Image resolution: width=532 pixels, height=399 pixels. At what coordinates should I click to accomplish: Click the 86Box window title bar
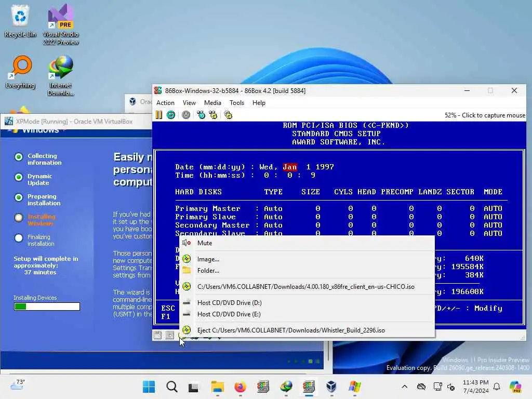pyautogui.click(x=305, y=90)
